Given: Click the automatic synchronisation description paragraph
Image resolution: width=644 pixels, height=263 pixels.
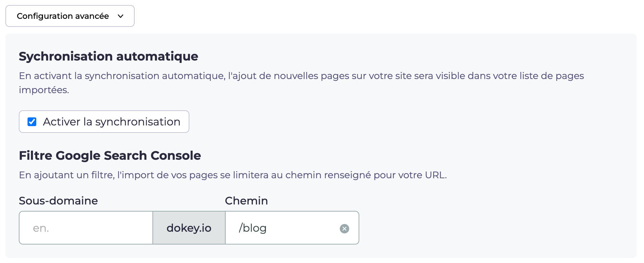Looking at the screenshot, I should pyautogui.click(x=302, y=83).
